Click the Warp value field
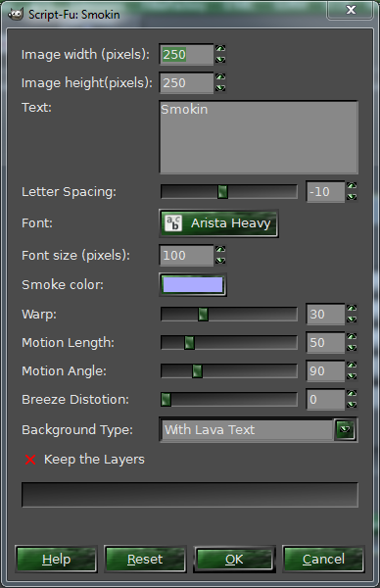Viewport: 380px width, 588px height. tap(325, 315)
